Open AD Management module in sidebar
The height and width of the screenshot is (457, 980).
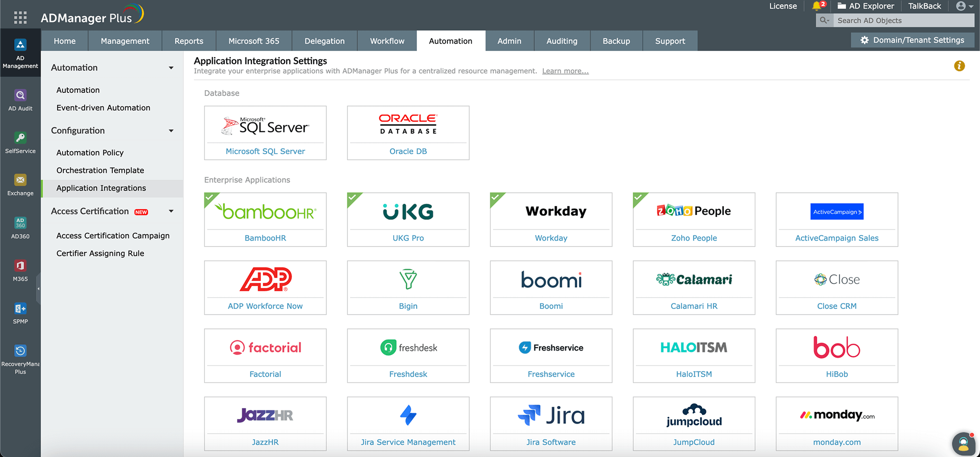tap(20, 52)
